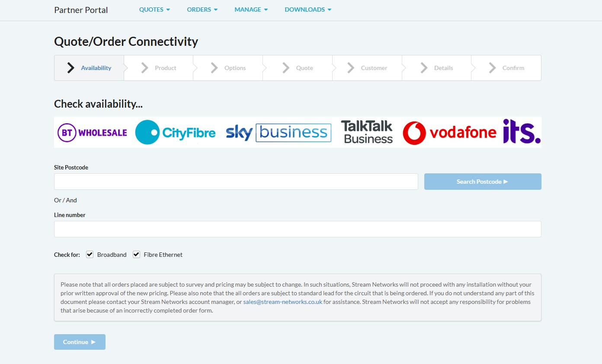This screenshot has width=602, height=364.
Task: Click the Partner Portal home title
Action: pyautogui.click(x=81, y=10)
